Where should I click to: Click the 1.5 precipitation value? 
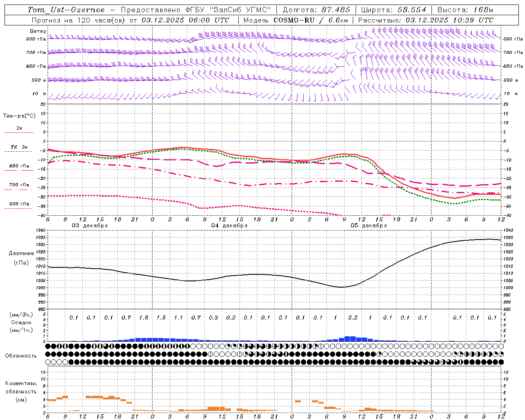pyautogui.click(x=161, y=317)
